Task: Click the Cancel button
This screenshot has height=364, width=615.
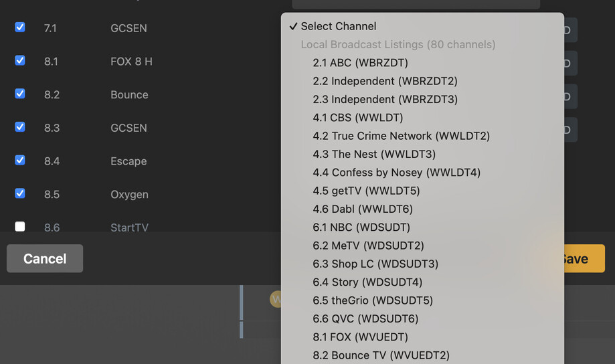Action: [x=45, y=258]
